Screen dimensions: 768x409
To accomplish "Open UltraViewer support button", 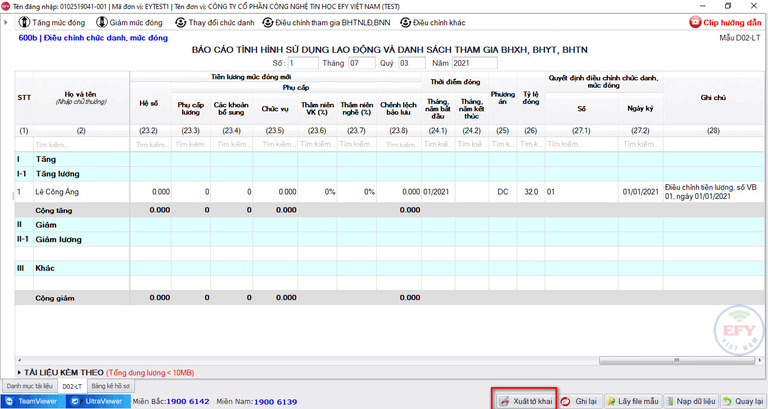I will (x=98, y=401).
